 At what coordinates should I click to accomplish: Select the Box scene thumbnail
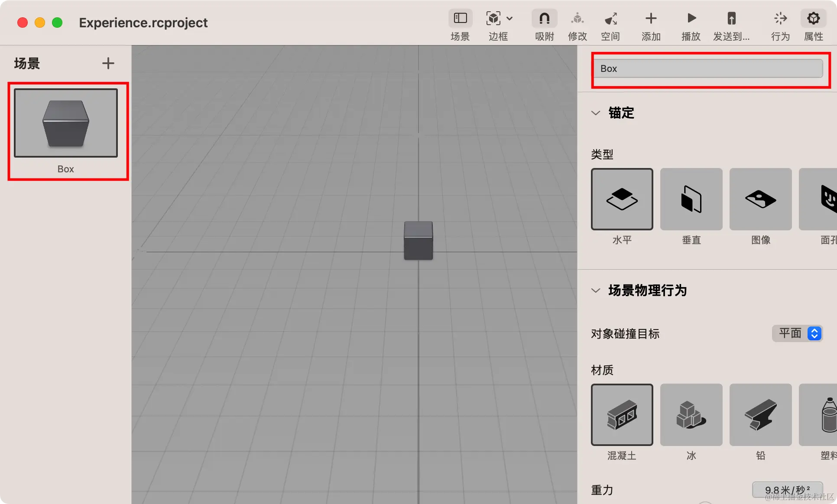(x=66, y=123)
